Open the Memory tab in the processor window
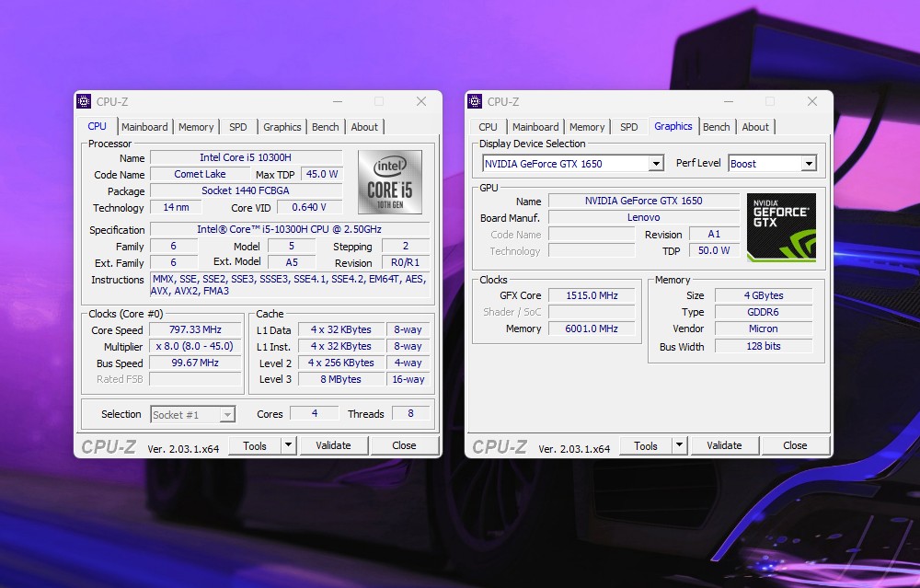920x588 pixels. 196,127
